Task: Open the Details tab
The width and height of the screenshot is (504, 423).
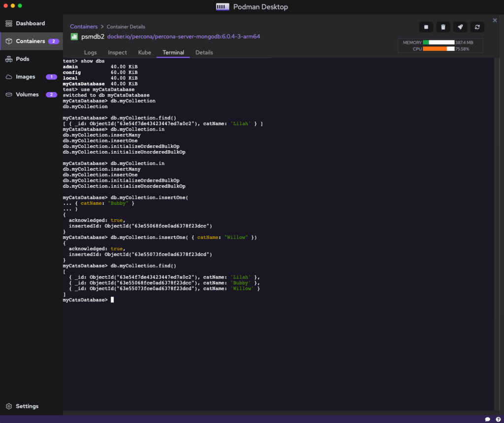Action: tap(204, 52)
